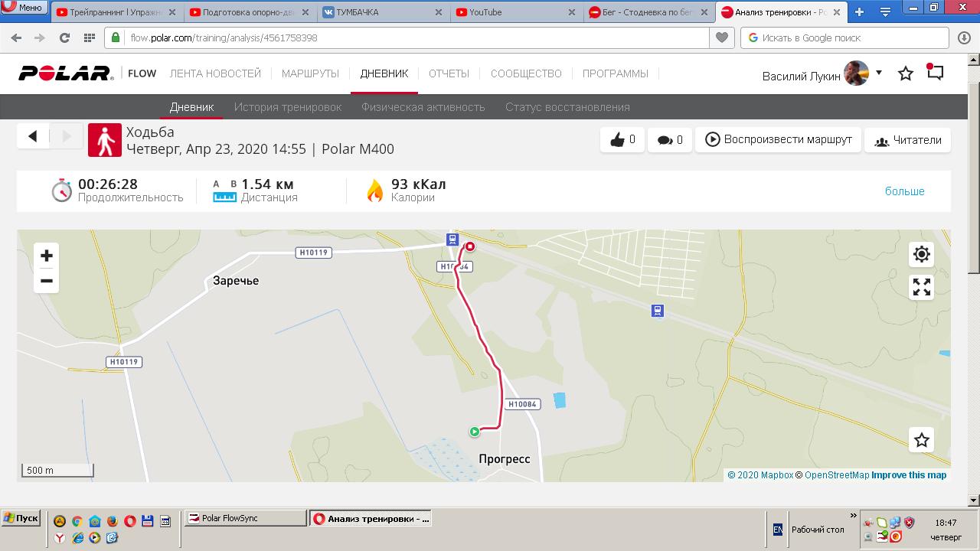Bookmark page with address bar heart icon
Image resolution: width=980 pixels, height=551 pixels.
[721, 37]
